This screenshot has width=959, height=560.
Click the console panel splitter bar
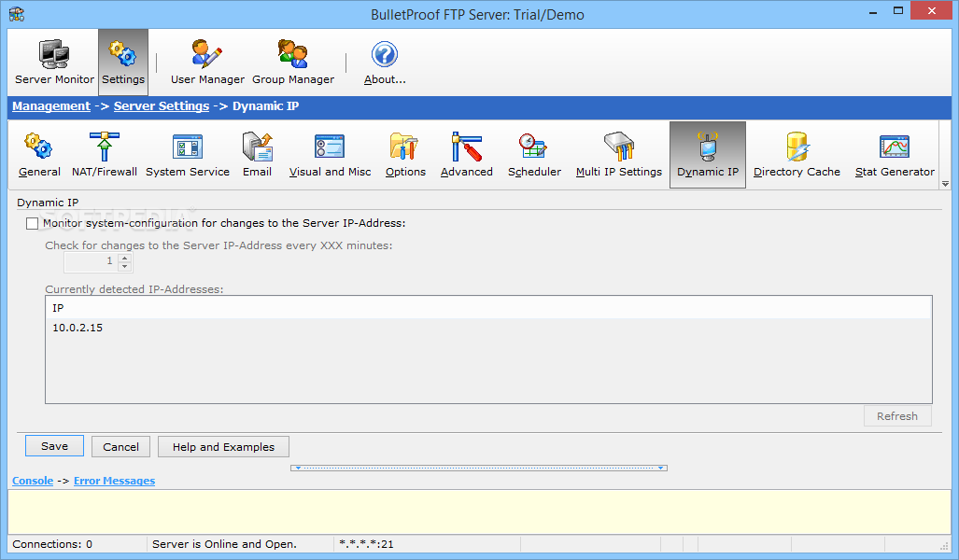pos(479,468)
